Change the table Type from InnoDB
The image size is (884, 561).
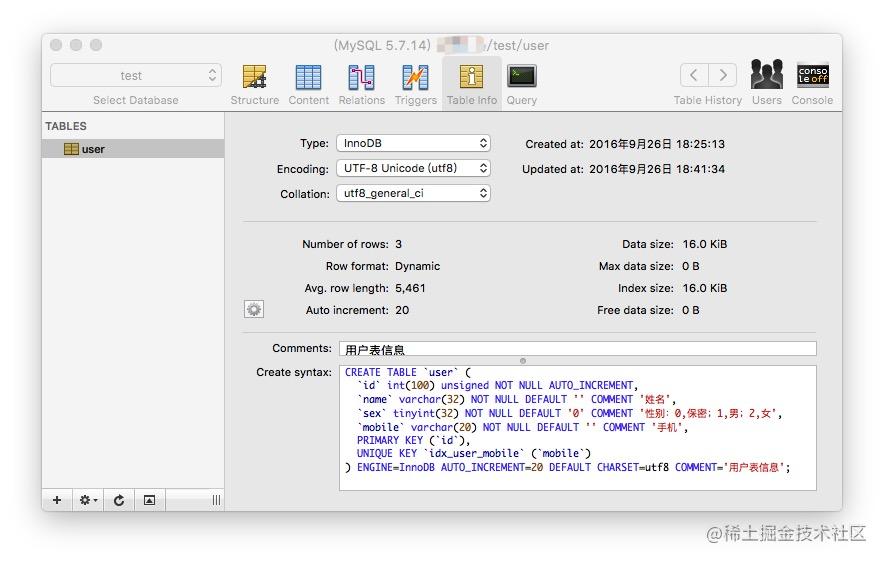click(x=413, y=143)
